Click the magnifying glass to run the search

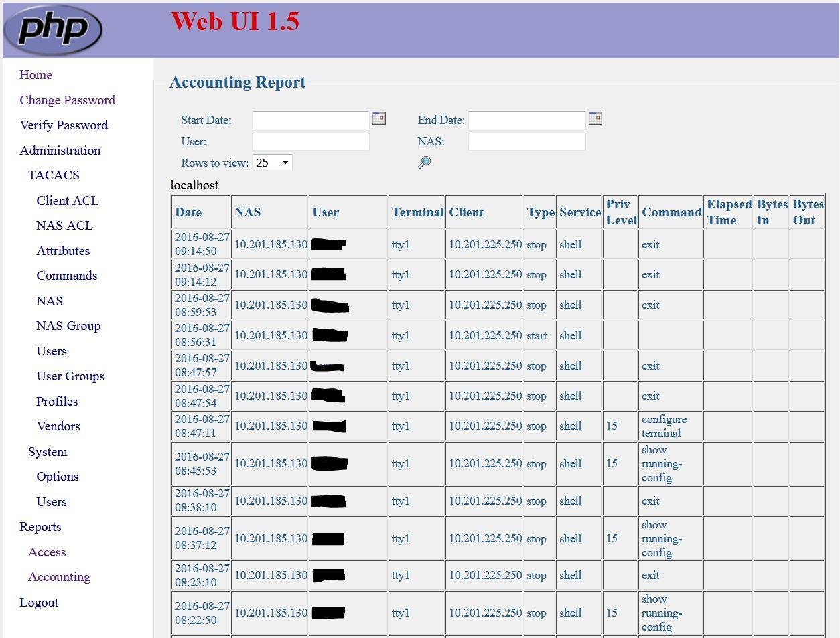coord(424,162)
